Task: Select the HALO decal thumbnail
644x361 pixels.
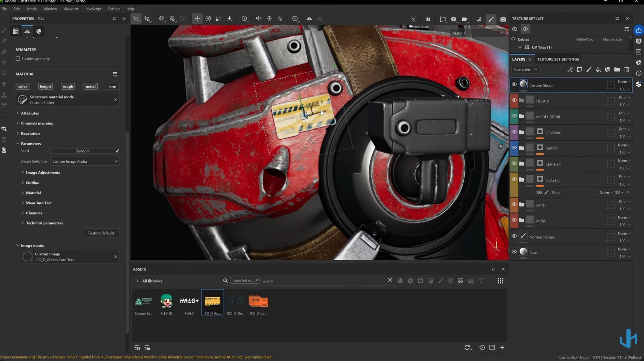Action: [189, 301]
